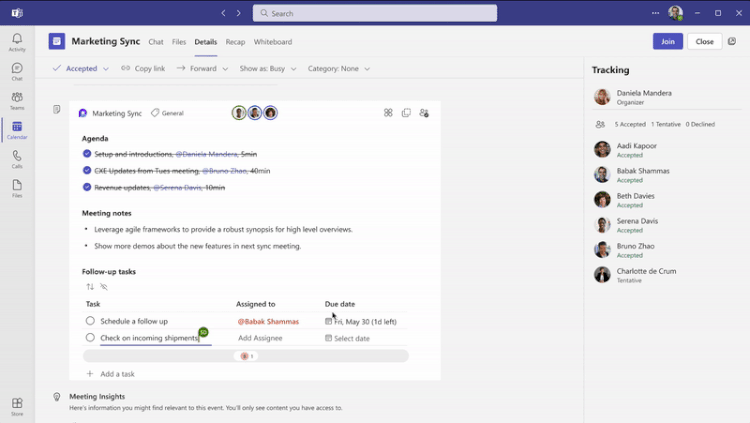750x423 pixels.
Task: Open the Category: None dropdown
Action: tap(339, 68)
